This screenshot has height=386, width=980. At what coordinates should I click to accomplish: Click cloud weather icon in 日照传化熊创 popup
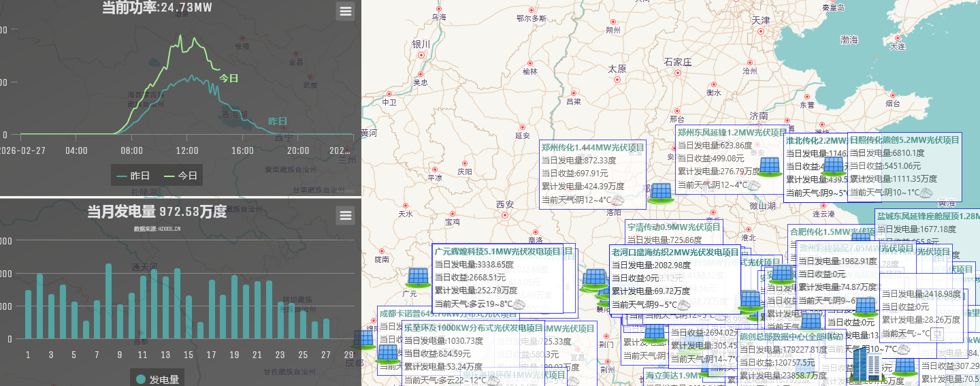coord(926,193)
